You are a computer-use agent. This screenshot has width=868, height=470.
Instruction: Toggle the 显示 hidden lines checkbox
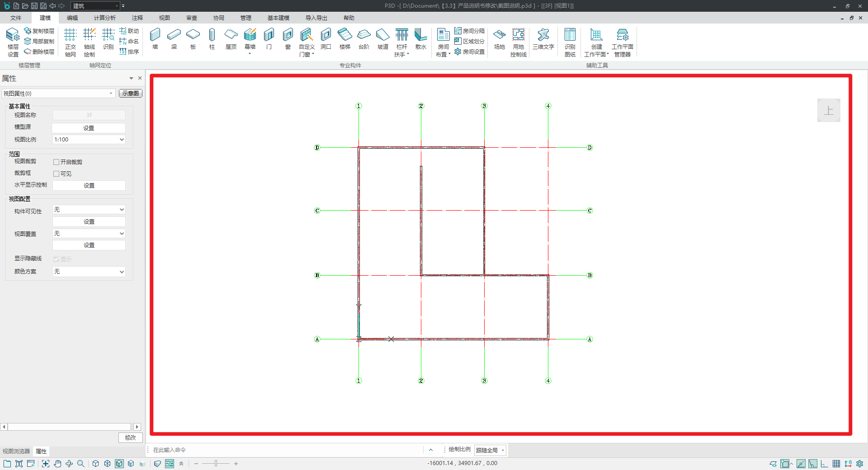(x=57, y=259)
